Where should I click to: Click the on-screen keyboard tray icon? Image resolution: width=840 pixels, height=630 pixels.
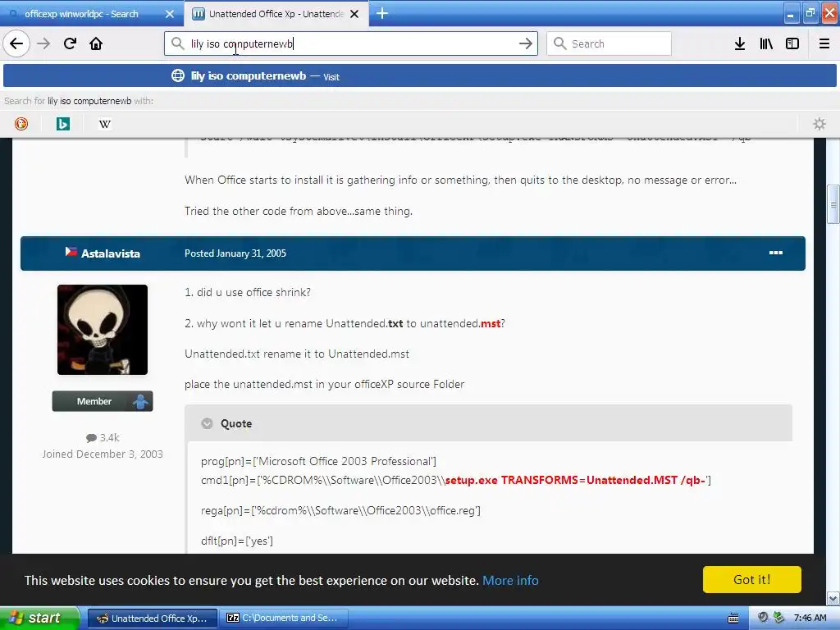(x=733, y=619)
